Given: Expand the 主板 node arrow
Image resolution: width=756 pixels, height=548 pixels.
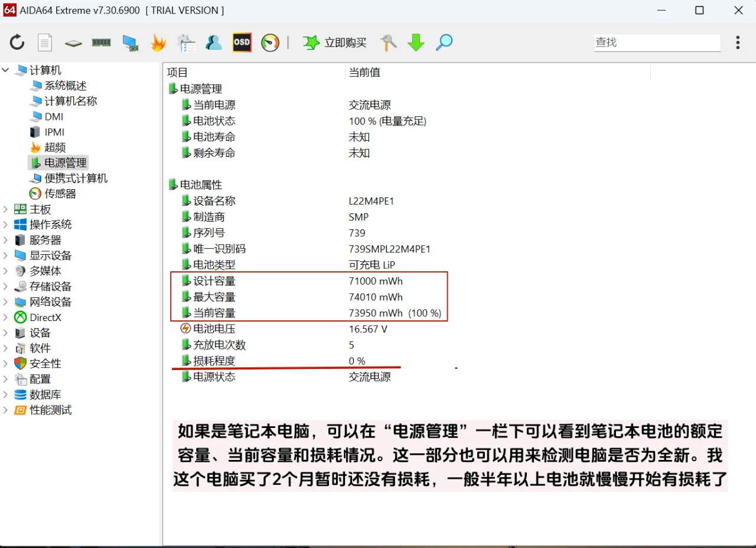Looking at the screenshot, I should pos(6,209).
